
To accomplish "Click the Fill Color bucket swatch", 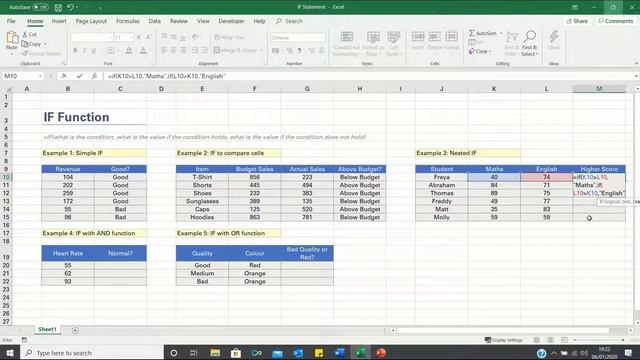I will click(129, 51).
